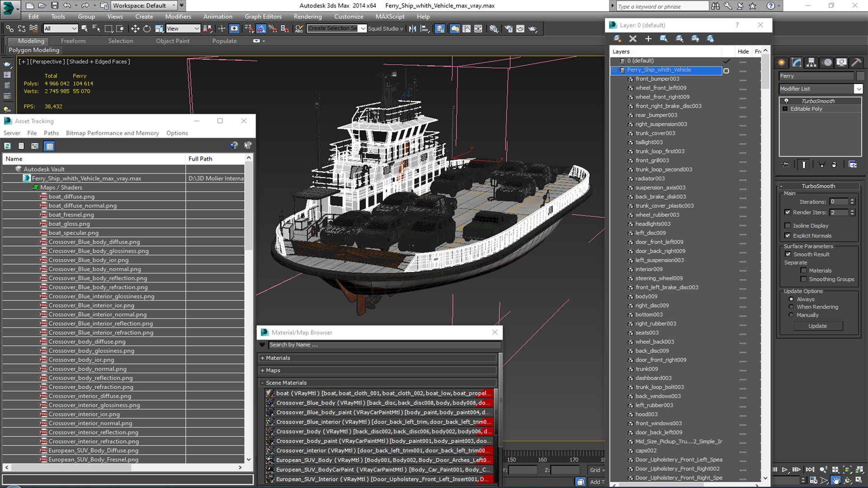Viewport: 868px width, 488px height.
Task: Expand the Editable Poly stack entry
Action: 785,109
